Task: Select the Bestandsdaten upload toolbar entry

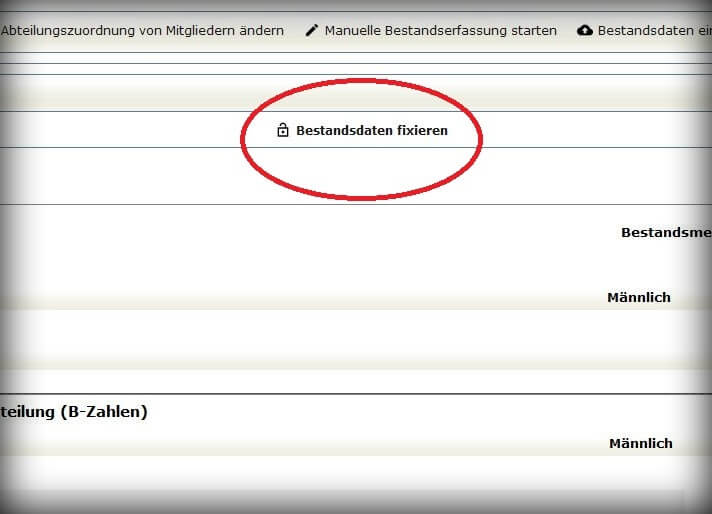Action: pos(648,31)
